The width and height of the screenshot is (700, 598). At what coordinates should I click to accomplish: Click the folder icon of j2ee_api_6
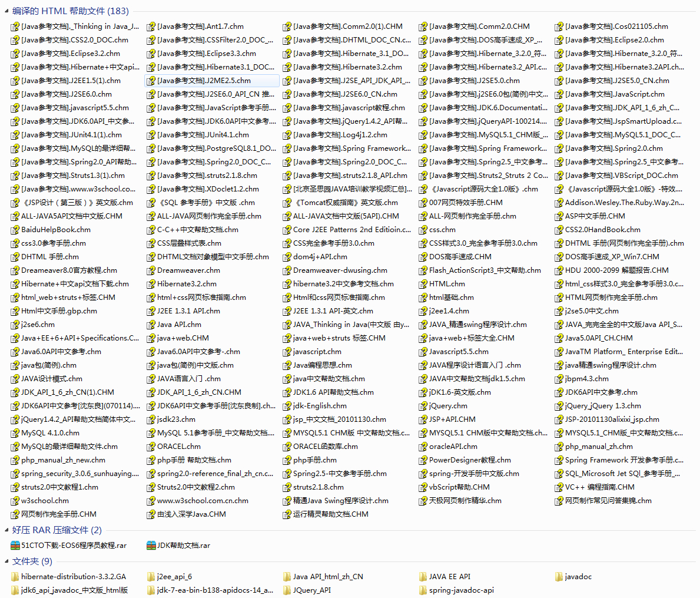(151, 577)
